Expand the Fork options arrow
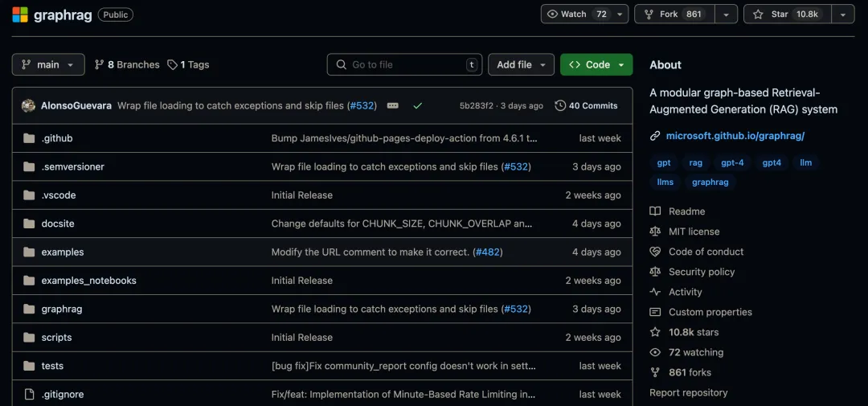This screenshot has height=406, width=868. tap(726, 14)
